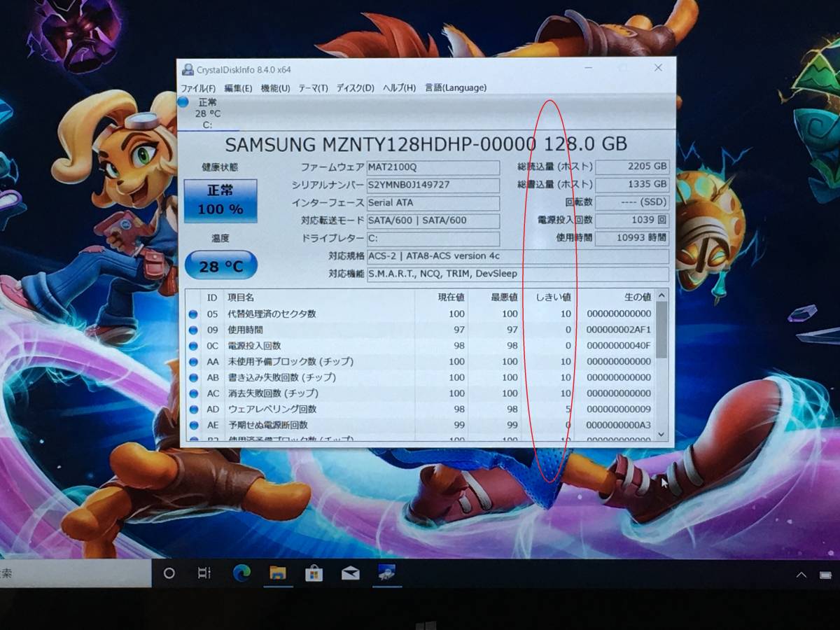The width and height of the screenshot is (840, 630).
Task: Open Cortana circle on the taskbar
Action: [x=169, y=573]
